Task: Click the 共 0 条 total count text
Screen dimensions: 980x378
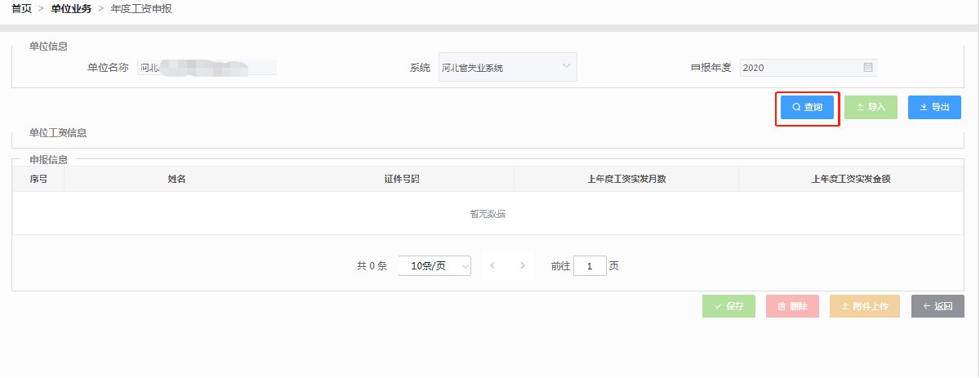Action: [372, 266]
